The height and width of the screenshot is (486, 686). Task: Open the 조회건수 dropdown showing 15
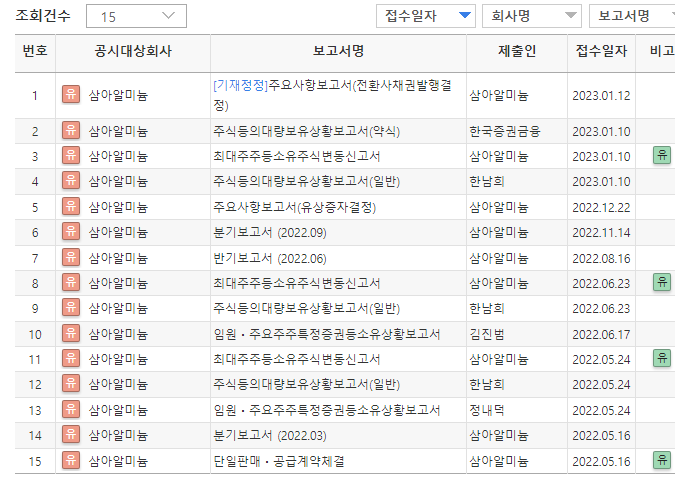[x=136, y=16]
